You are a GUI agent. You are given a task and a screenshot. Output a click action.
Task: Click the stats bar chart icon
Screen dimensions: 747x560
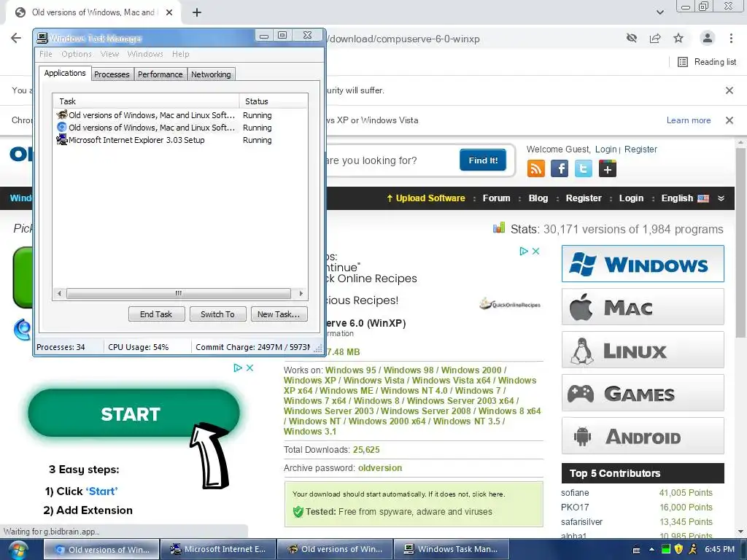click(x=499, y=227)
